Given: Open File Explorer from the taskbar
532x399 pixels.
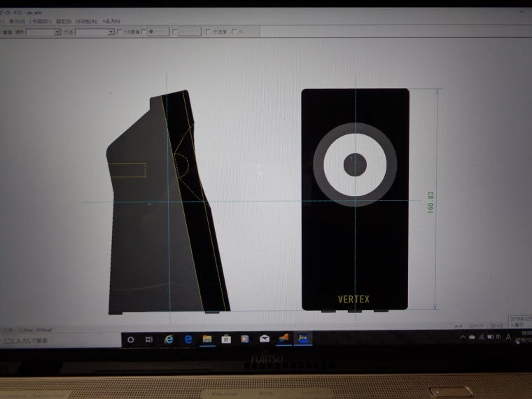Looking at the screenshot, I should pos(207,339).
